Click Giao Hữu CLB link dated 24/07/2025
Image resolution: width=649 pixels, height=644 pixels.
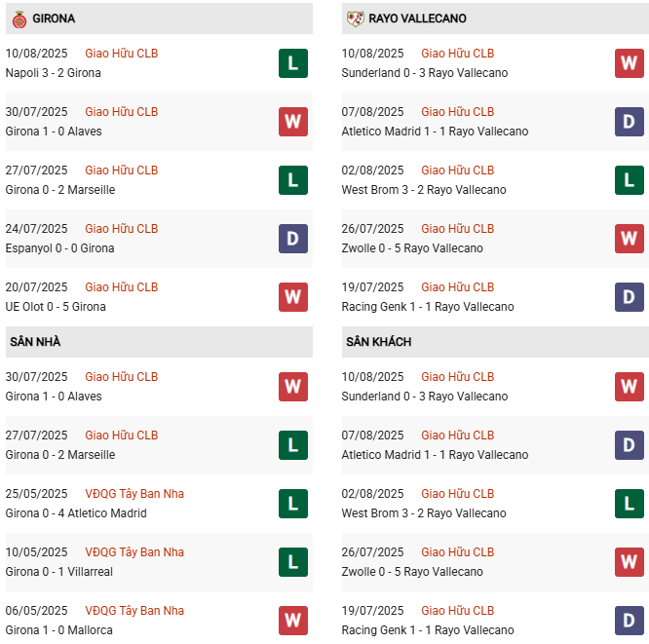pos(121,229)
